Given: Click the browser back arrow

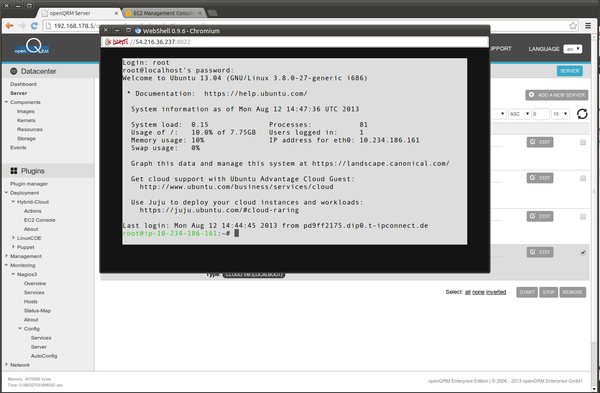Looking at the screenshot, I should [x=9, y=26].
